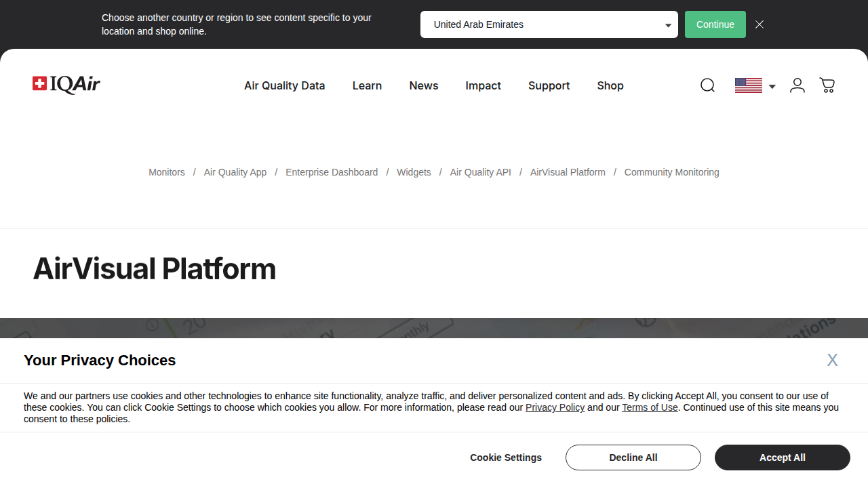This screenshot has width=868, height=488.
Task: Open the News menu
Action: click(424, 85)
